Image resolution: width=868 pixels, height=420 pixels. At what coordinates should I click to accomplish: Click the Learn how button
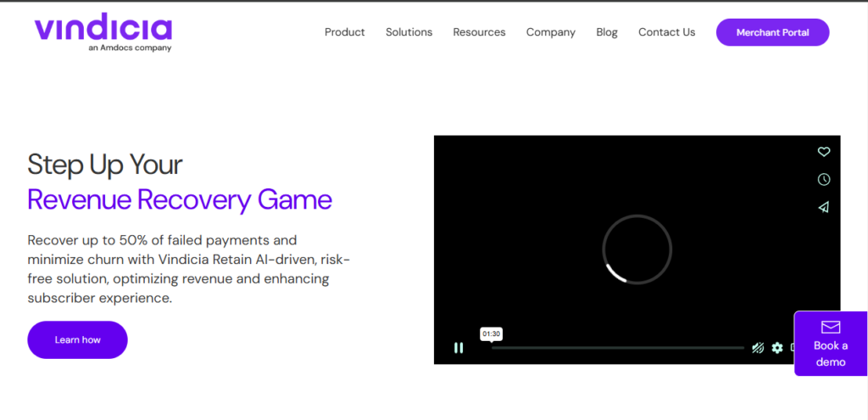pos(77,339)
